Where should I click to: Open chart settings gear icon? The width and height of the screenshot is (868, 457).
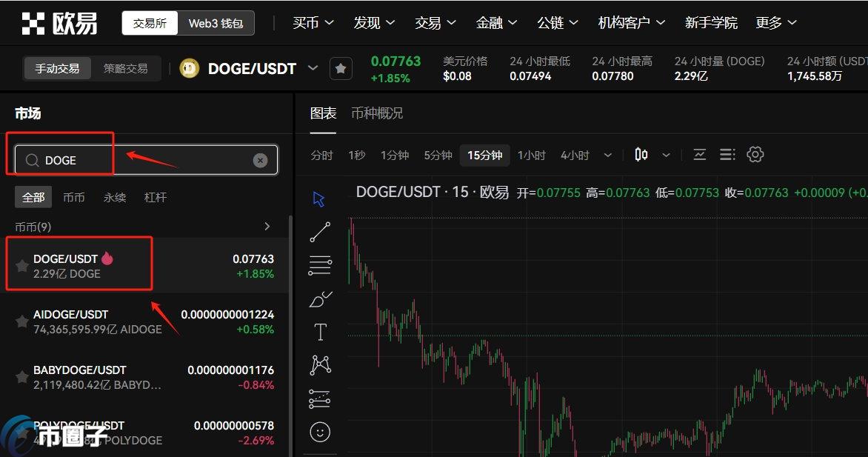(755, 155)
